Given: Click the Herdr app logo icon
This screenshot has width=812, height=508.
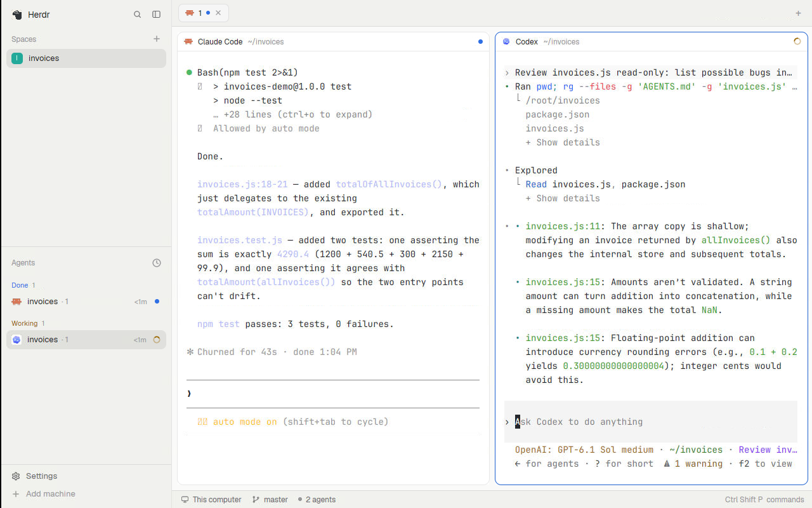Looking at the screenshot, I should (x=17, y=15).
